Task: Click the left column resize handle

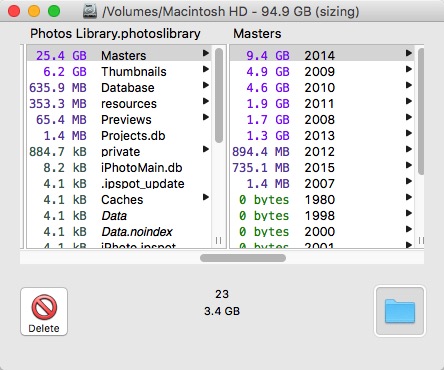Action: pyautogui.click(x=218, y=240)
